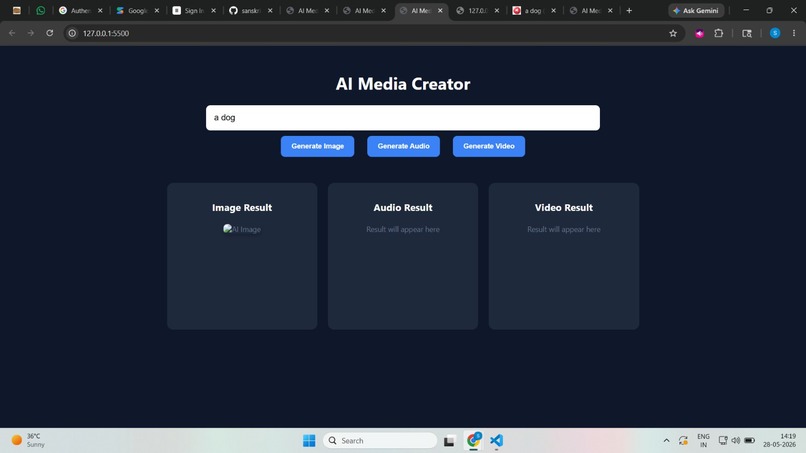This screenshot has height=453, width=806.
Task: Open Chrome from the taskbar
Action: (473, 441)
